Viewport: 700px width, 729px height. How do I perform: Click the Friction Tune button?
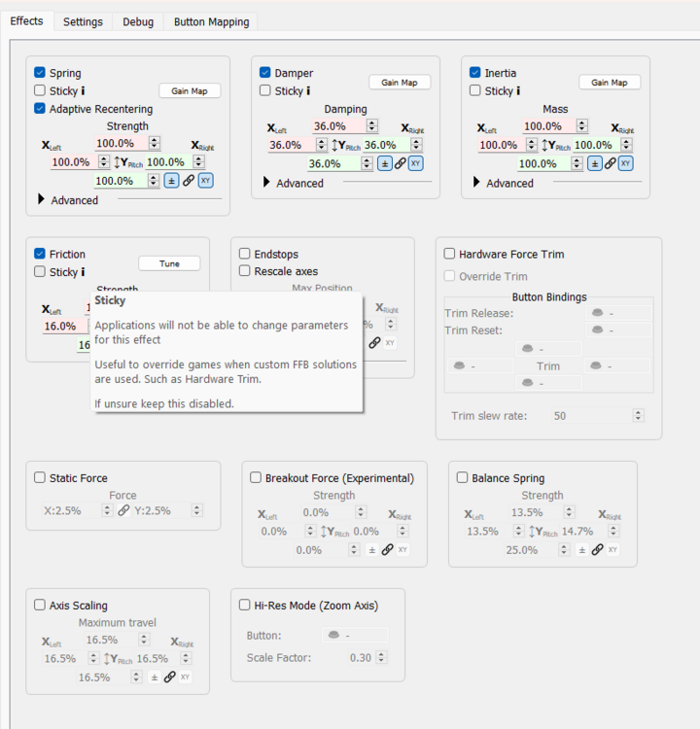[x=169, y=263]
